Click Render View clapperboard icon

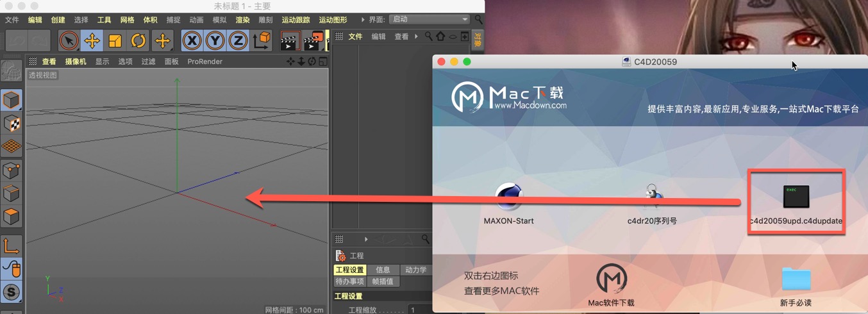click(x=290, y=41)
